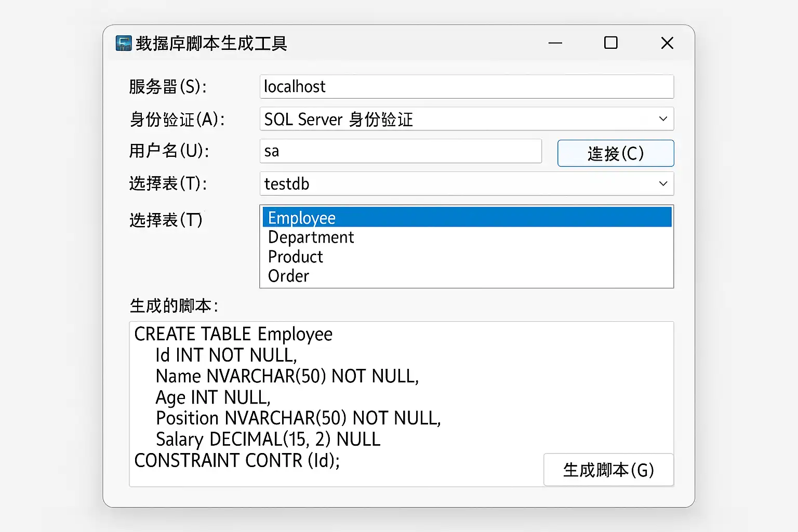Pick Order from the table list
This screenshot has height=532, width=798.
[288, 276]
